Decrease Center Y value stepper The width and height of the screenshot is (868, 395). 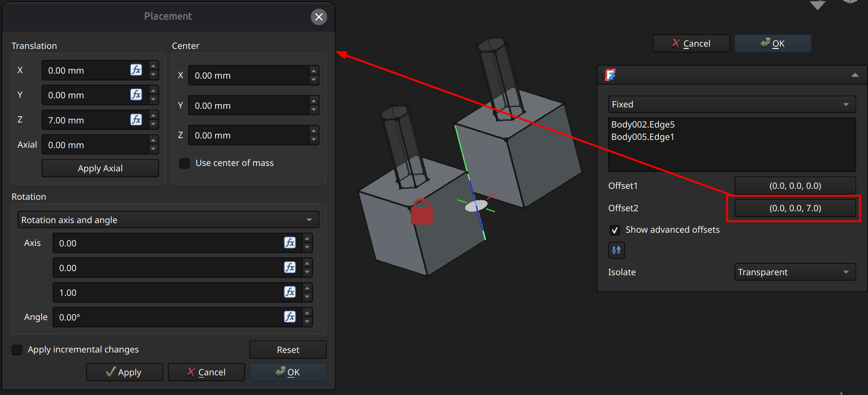[x=313, y=110]
